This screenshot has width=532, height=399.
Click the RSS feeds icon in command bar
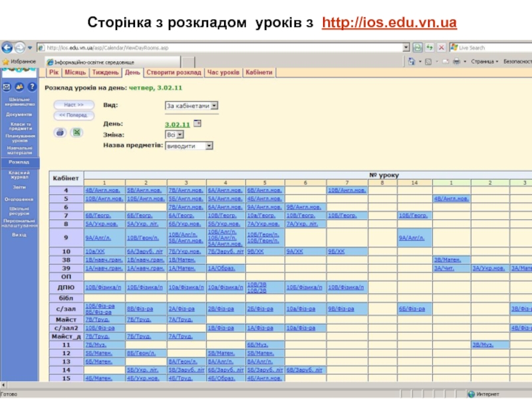pyautogui.click(x=428, y=61)
